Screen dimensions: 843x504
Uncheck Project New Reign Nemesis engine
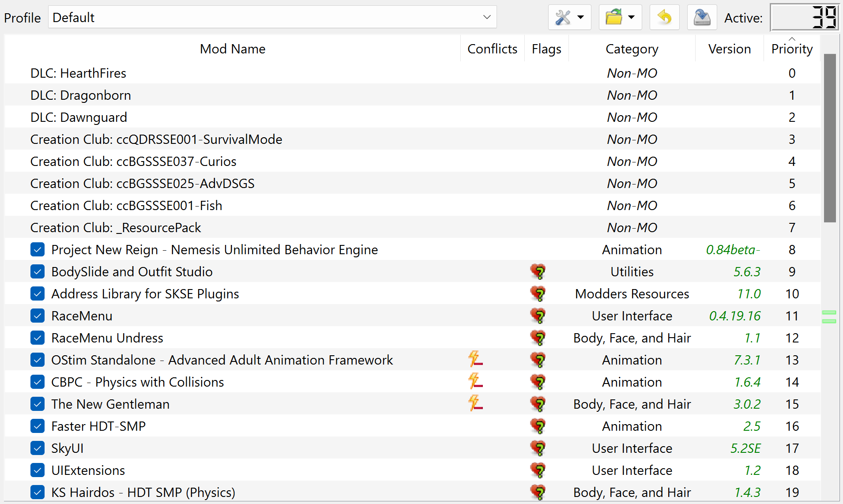click(x=38, y=249)
